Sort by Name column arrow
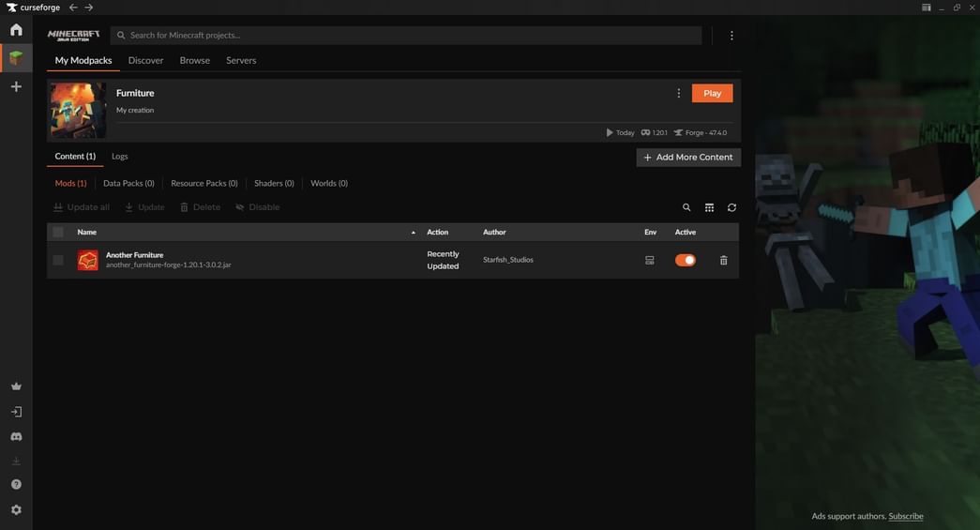The image size is (980, 530). 413,233
